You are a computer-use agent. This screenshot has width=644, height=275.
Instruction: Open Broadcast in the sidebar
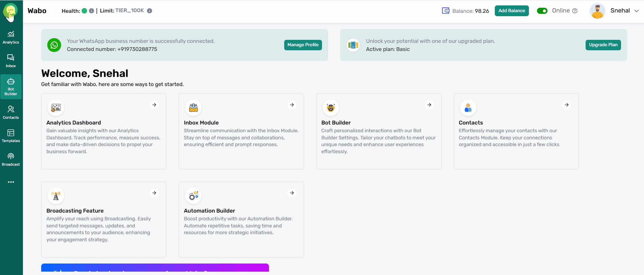11,160
